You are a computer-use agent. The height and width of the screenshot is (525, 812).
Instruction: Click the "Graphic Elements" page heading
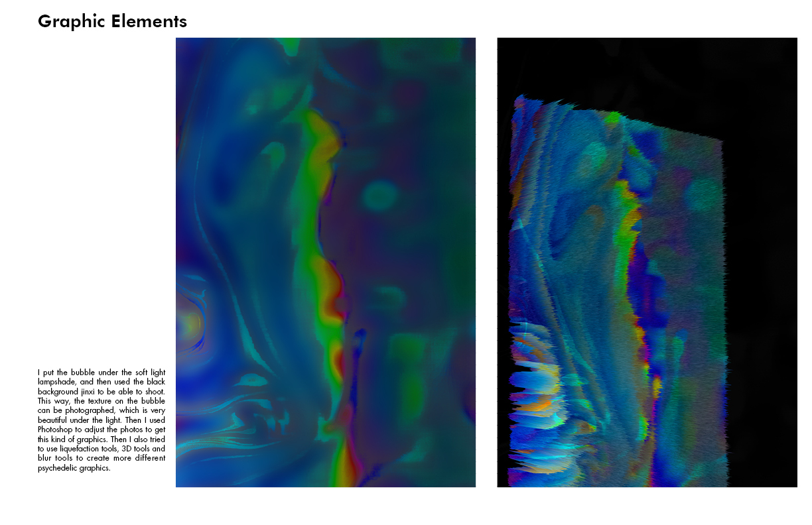point(112,21)
